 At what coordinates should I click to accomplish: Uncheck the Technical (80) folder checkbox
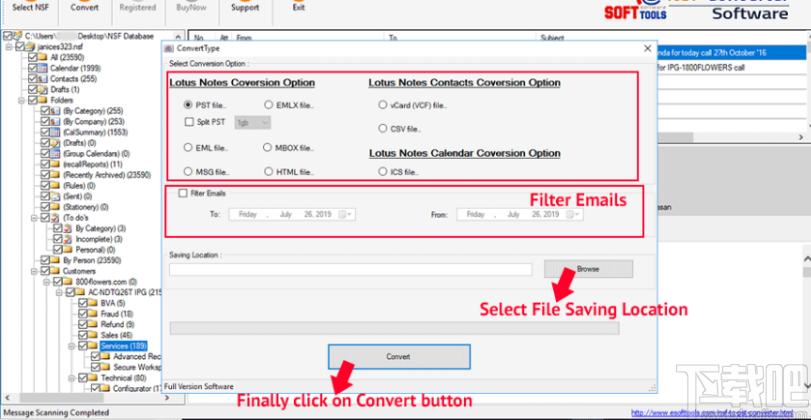82,378
